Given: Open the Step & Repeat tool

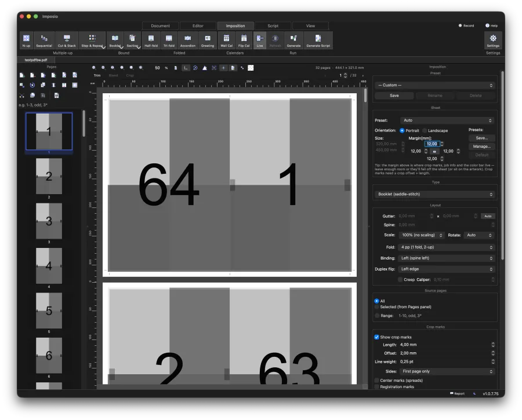Looking at the screenshot, I should [93, 41].
